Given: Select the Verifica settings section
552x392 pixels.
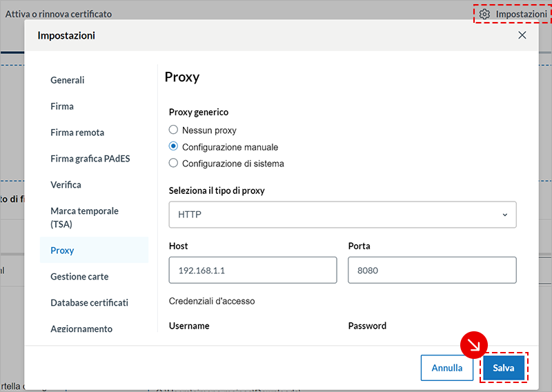Looking at the screenshot, I should (x=66, y=185).
